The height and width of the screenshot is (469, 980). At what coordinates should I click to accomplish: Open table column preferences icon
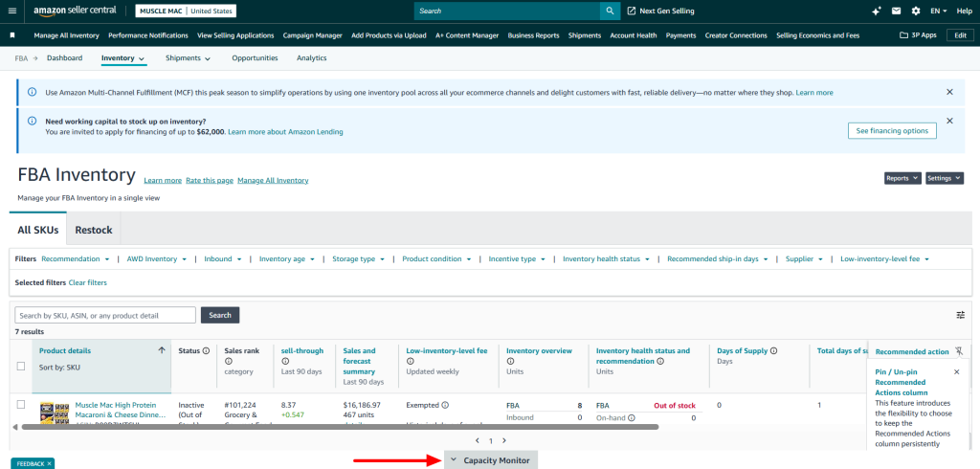(x=961, y=315)
